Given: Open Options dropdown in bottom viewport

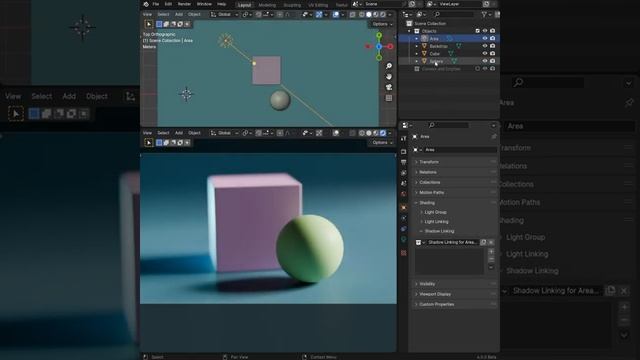Looking at the screenshot, I should pyautogui.click(x=382, y=142).
